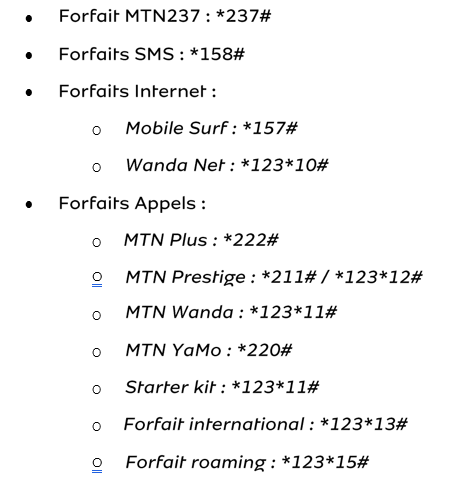This screenshot has width=466, height=484.
Task: Click the Forfaits Internet heading
Action: [x=137, y=91]
